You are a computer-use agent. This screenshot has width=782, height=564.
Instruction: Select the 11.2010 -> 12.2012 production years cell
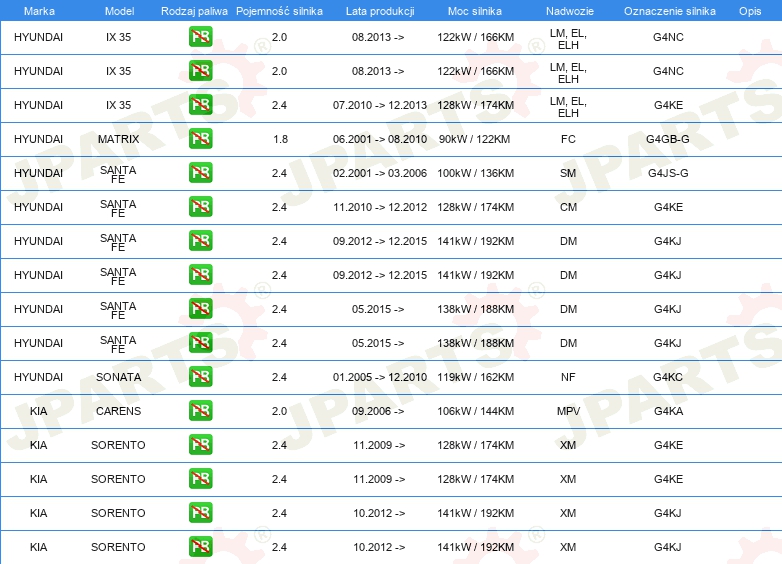[x=380, y=207]
